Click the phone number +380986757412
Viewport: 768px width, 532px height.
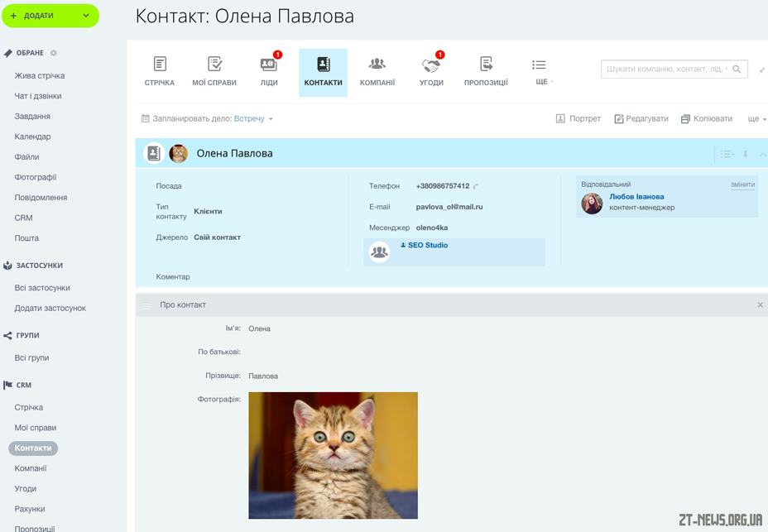pyautogui.click(x=443, y=186)
